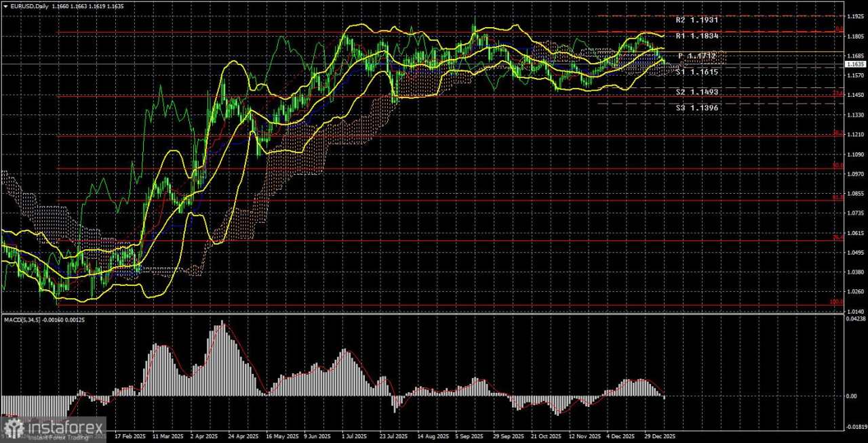
Task: Select the S2 1.1493 support marker
Action: [x=696, y=91]
